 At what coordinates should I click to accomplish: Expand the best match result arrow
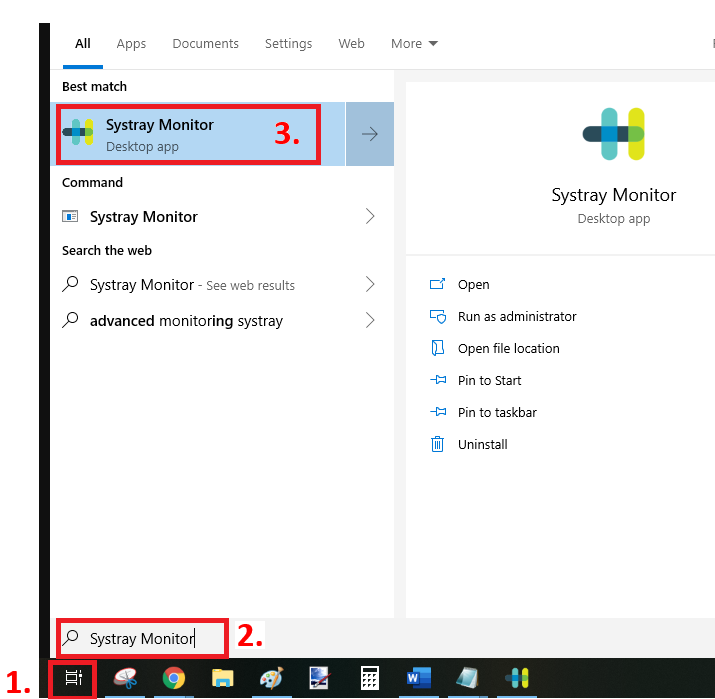[370, 134]
